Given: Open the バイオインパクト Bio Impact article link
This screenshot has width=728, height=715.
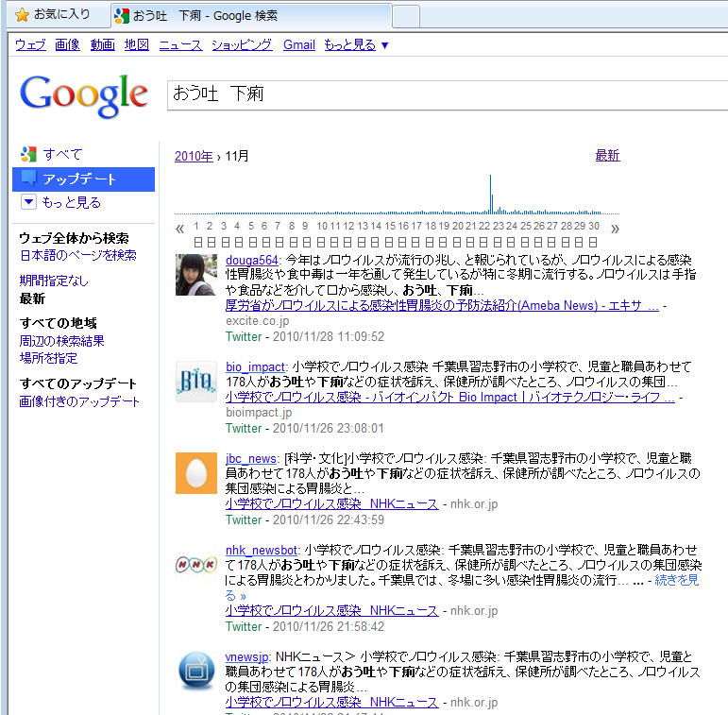Looking at the screenshot, I should (449, 397).
